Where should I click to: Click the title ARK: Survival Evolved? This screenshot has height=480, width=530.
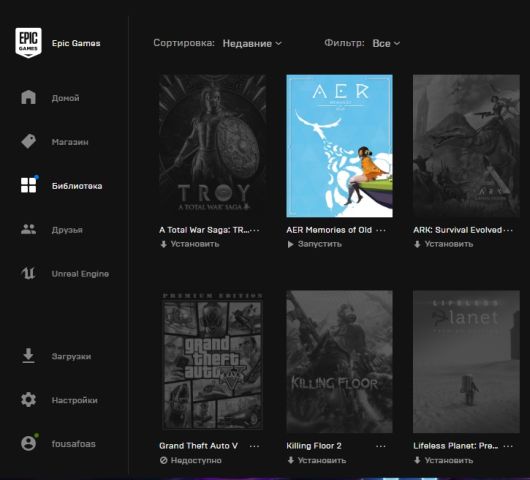point(458,230)
